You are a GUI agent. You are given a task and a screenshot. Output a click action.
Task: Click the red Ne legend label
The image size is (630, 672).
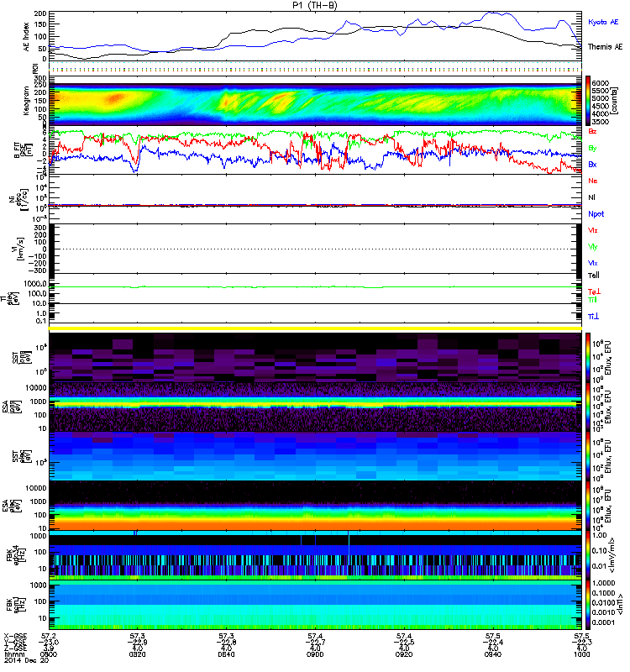tap(592, 181)
